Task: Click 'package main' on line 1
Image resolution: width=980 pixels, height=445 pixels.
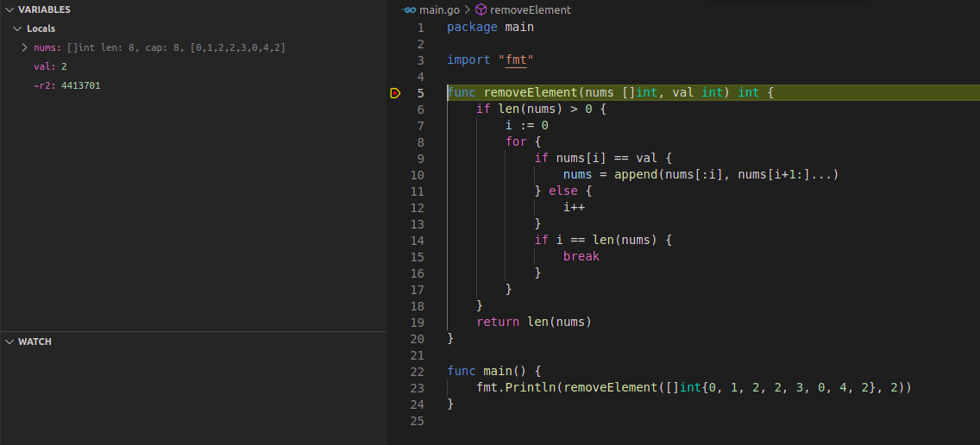Action: (x=491, y=28)
